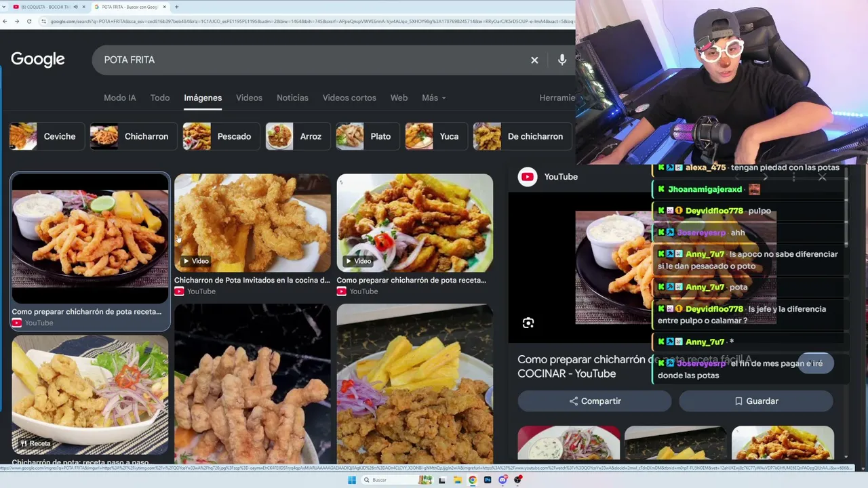Open 'Chicharron de Pota Invitados en la cocina' link
Screen dimensions: 868x488
[252, 280]
